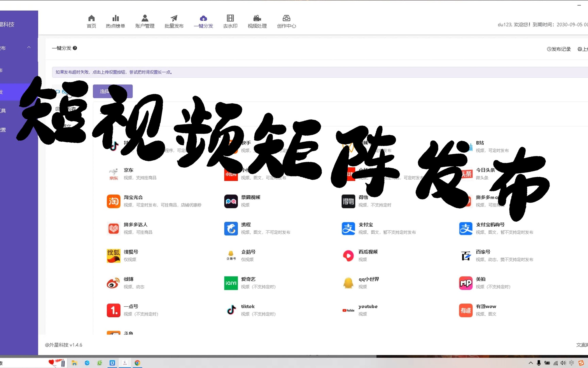Open the 视频处理 video processing tab
Screen dimensions: 588x368
[257, 22]
